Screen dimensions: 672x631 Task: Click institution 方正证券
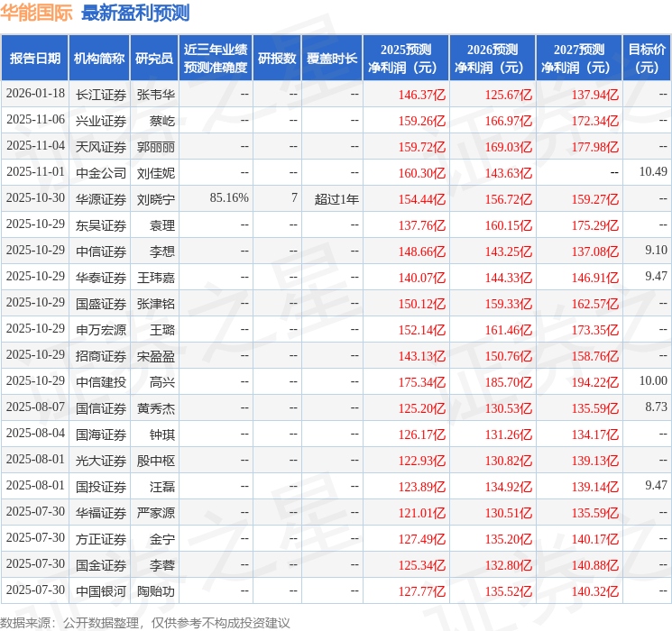[x=101, y=539]
